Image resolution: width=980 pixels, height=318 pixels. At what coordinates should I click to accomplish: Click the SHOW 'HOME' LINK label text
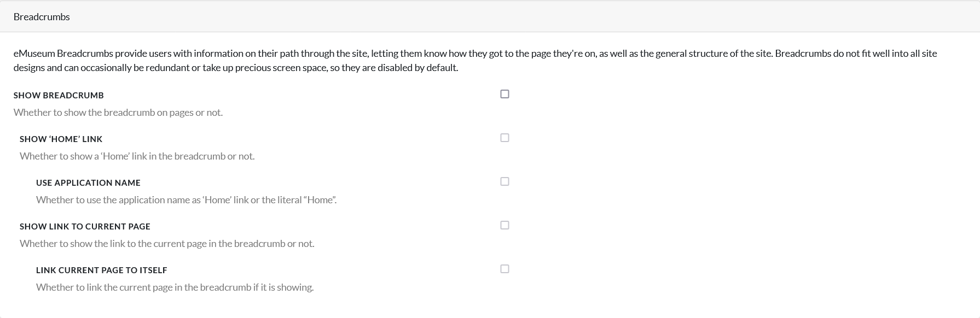coord(61,139)
